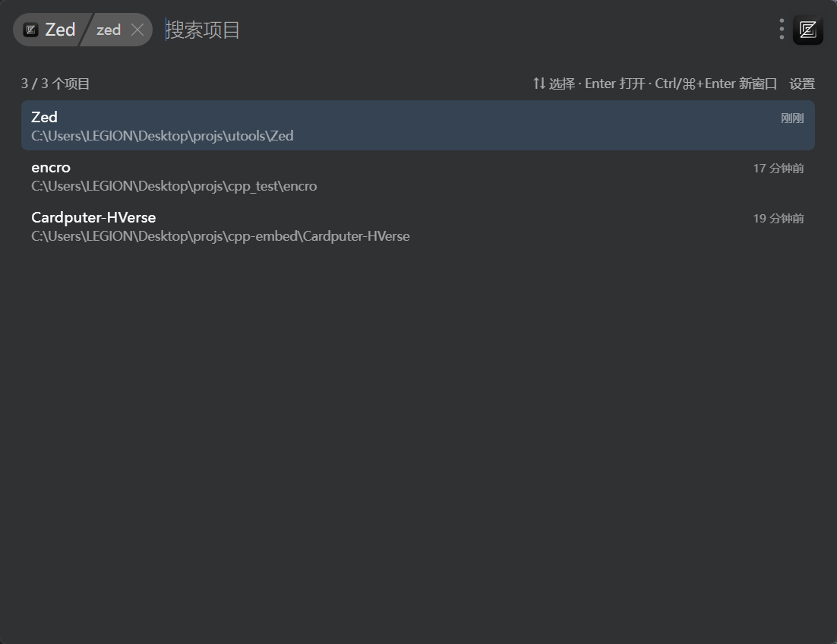
Task: Click the 17 分钟前 timestamp
Action: coord(779,169)
